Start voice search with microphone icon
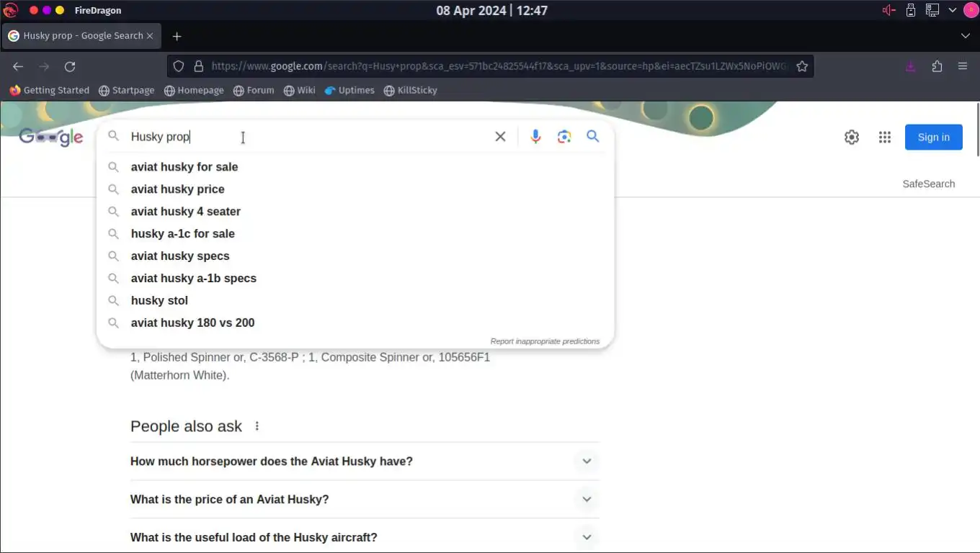 point(535,137)
